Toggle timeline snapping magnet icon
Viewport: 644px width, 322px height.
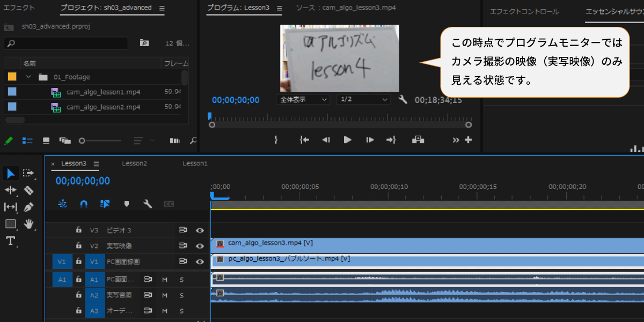click(x=84, y=204)
